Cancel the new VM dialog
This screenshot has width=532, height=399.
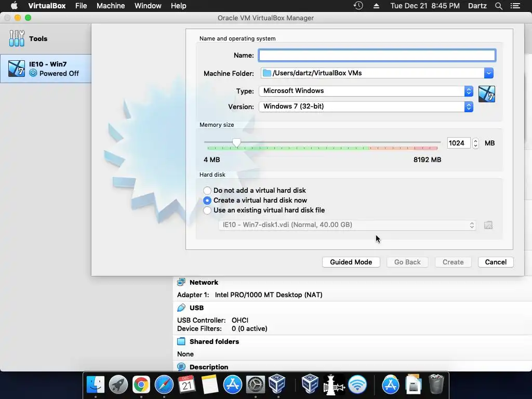click(495, 262)
